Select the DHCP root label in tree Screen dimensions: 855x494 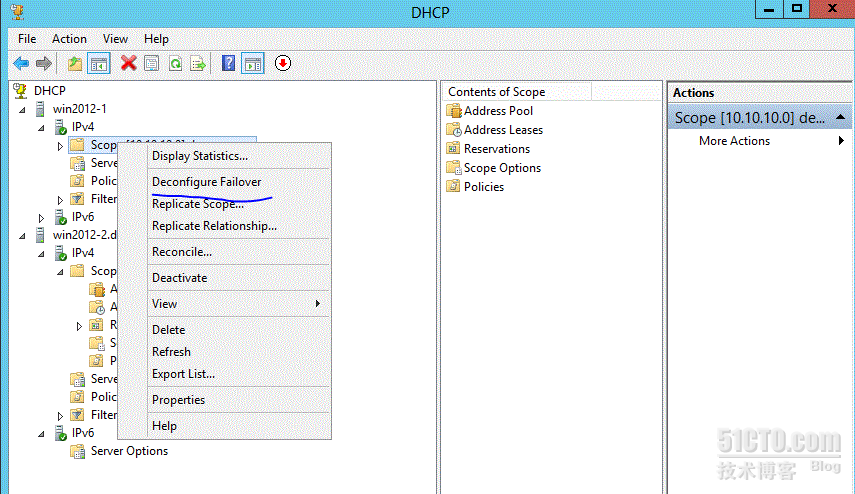pos(50,91)
